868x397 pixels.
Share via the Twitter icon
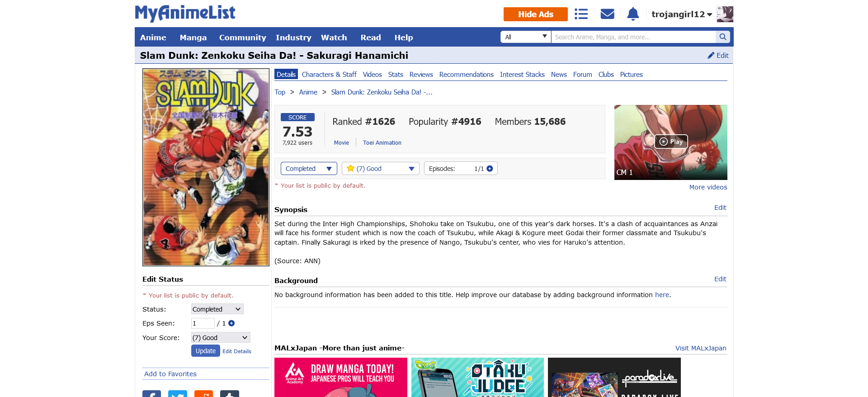[178, 394]
